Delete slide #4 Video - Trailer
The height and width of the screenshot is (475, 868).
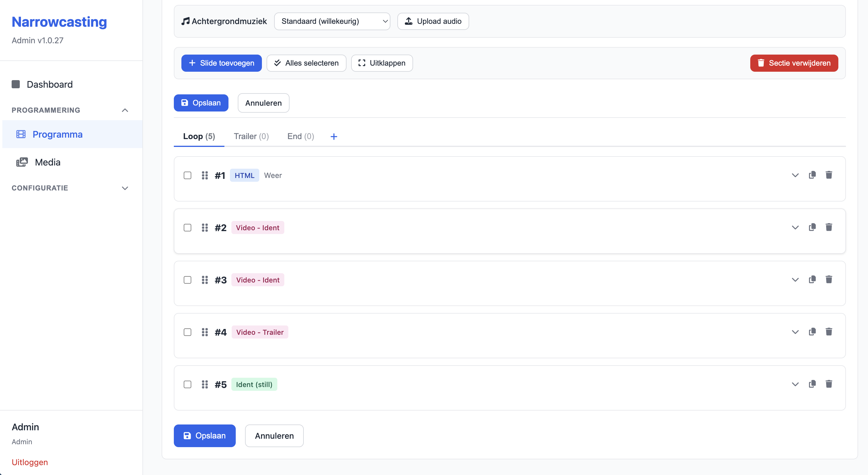(828, 332)
